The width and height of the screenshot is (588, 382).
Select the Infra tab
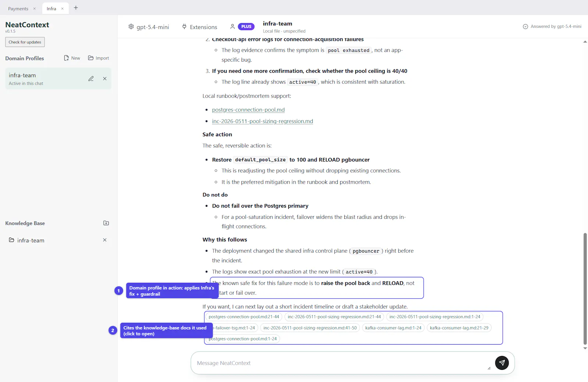click(51, 8)
